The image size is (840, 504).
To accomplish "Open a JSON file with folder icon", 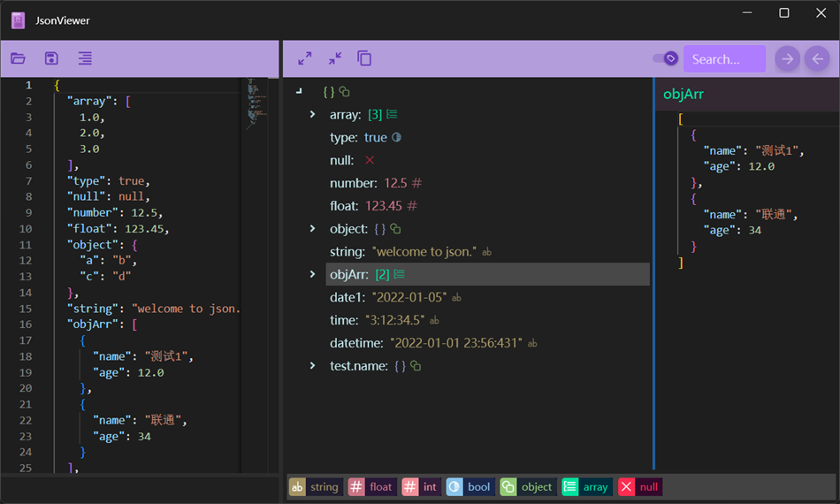I will point(19,58).
